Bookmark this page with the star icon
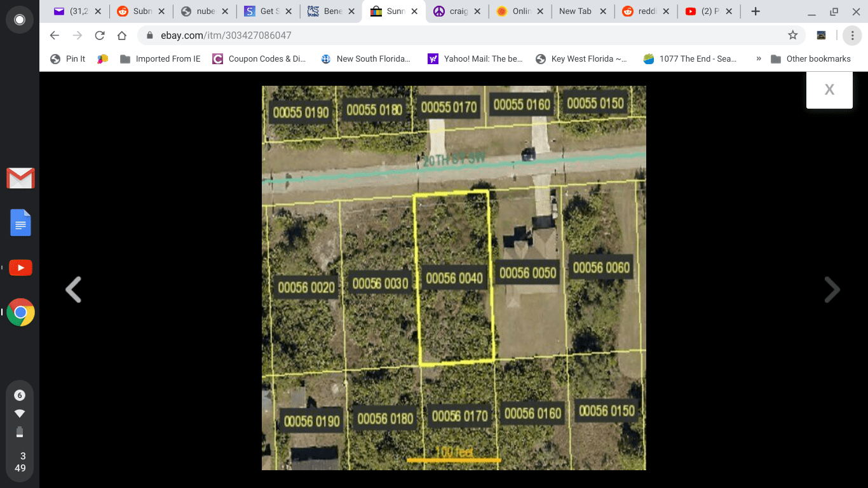Viewport: 868px width, 488px height. click(791, 36)
